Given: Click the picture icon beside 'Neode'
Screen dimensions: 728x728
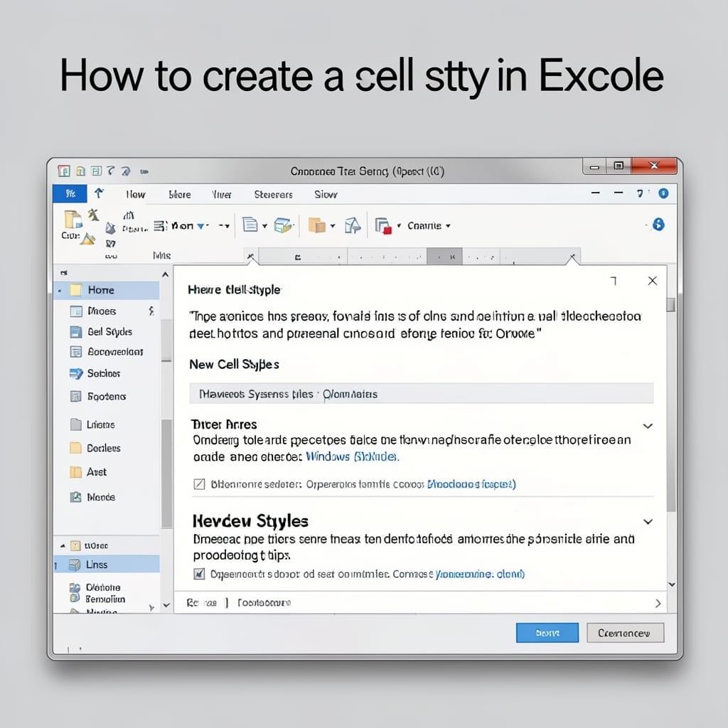Looking at the screenshot, I should pos(75,497).
